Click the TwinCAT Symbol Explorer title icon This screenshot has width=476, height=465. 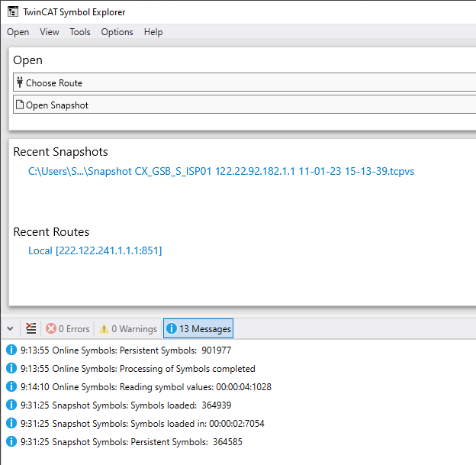(x=13, y=12)
